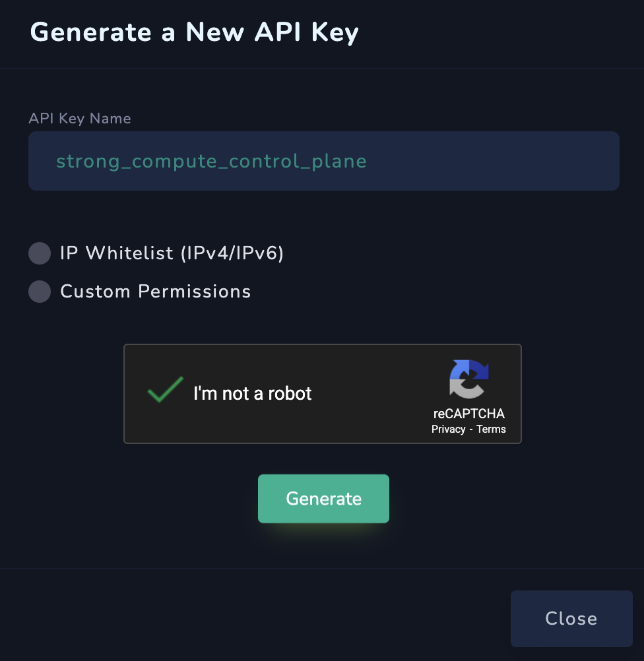Open the reCAPTCHA Privacy link
Viewport: 644px width, 661px height.
click(x=449, y=429)
